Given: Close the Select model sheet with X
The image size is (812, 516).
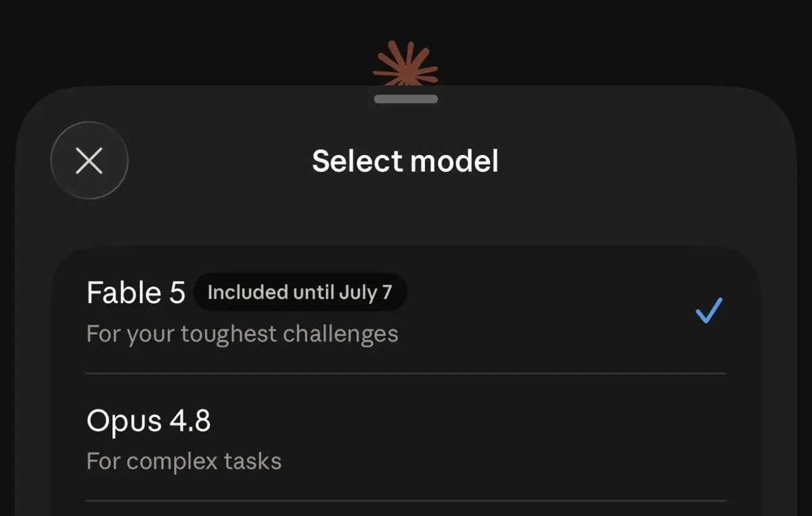Looking at the screenshot, I should (89, 161).
